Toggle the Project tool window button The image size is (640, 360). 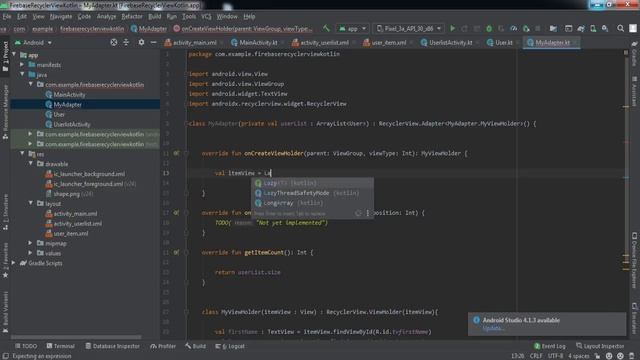[5, 56]
